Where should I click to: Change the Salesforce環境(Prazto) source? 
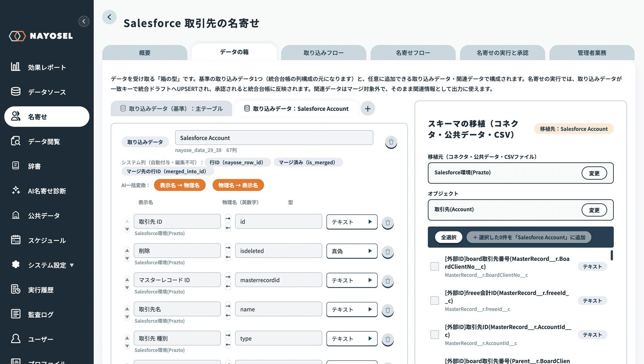[x=594, y=173]
